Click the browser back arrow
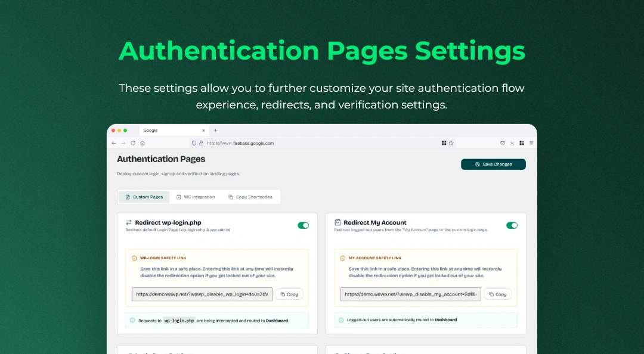Screen dimensions: 644x354 coord(114,143)
